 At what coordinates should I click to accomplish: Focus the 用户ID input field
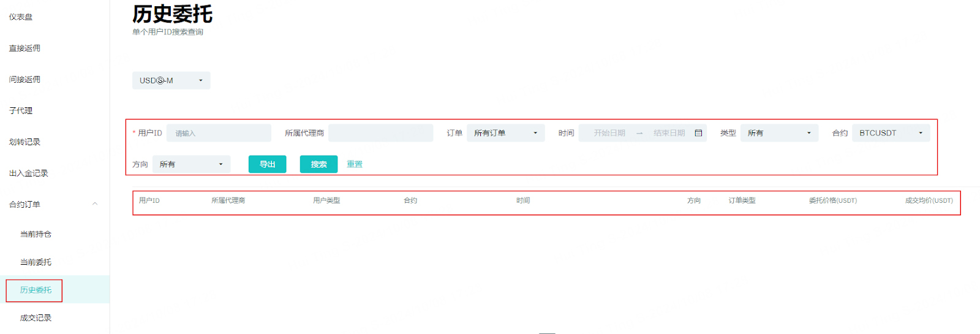coord(219,133)
